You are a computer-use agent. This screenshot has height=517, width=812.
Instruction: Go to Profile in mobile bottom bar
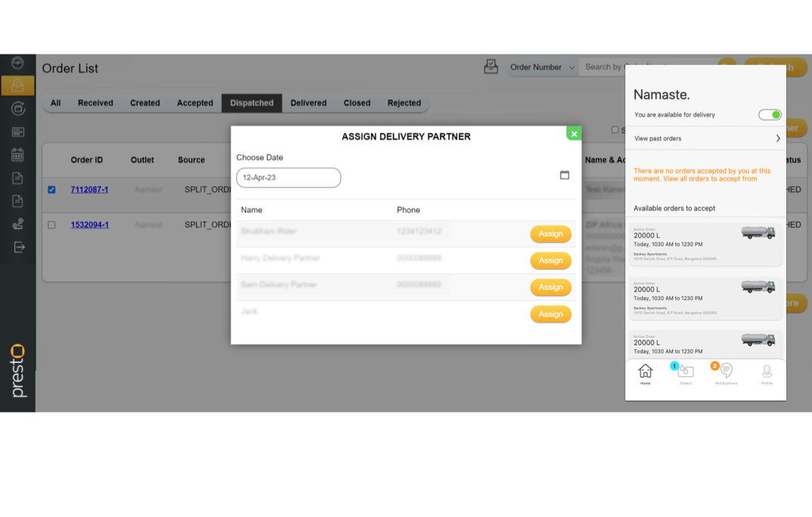pos(766,372)
